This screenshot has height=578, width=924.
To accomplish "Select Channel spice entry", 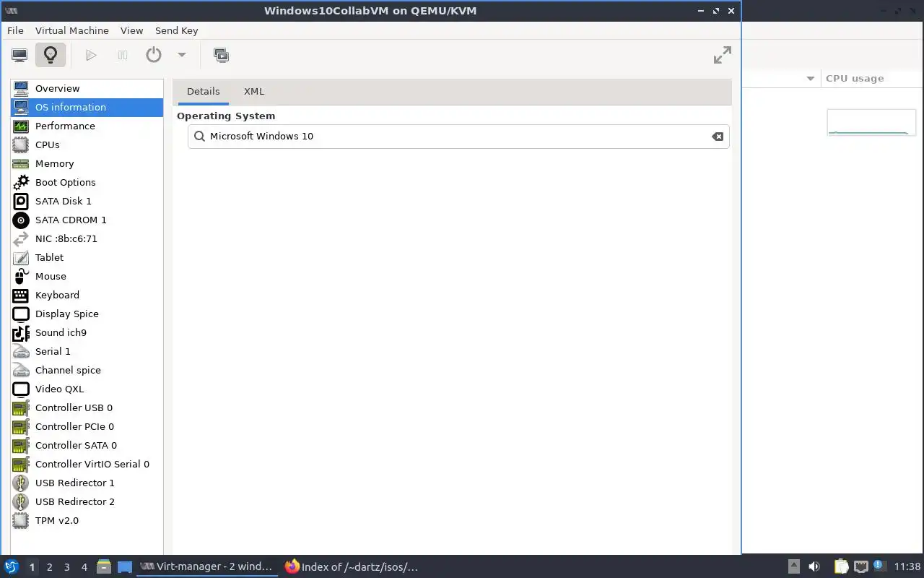I will (x=87, y=370).
